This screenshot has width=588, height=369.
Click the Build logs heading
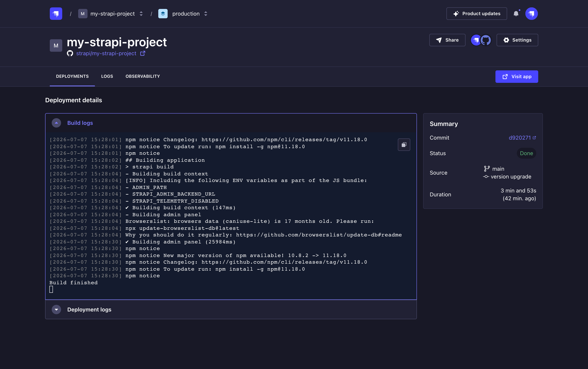pos(80,123)
